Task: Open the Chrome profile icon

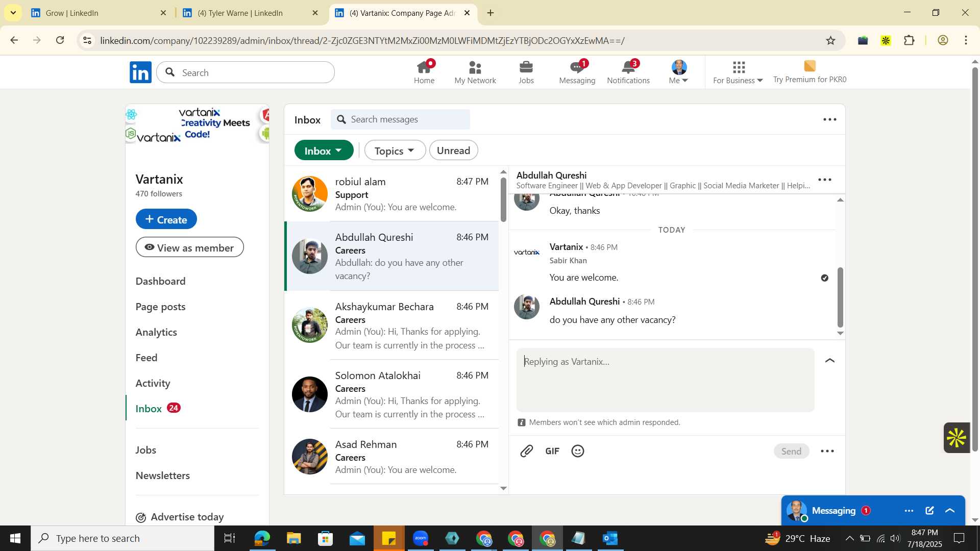Action: (943, 40)
